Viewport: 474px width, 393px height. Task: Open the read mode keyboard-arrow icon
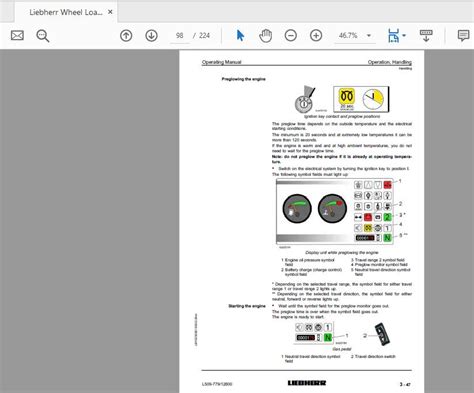tap(426, 35)
